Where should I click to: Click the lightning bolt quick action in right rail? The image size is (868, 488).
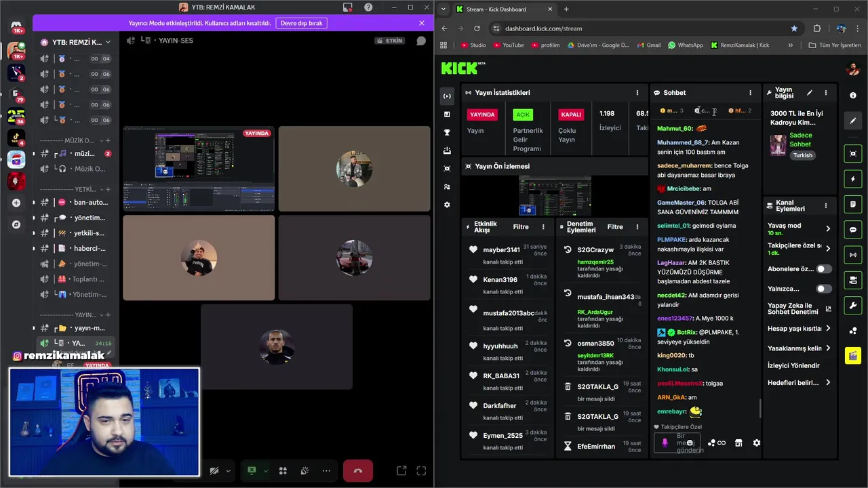[853, 179]
